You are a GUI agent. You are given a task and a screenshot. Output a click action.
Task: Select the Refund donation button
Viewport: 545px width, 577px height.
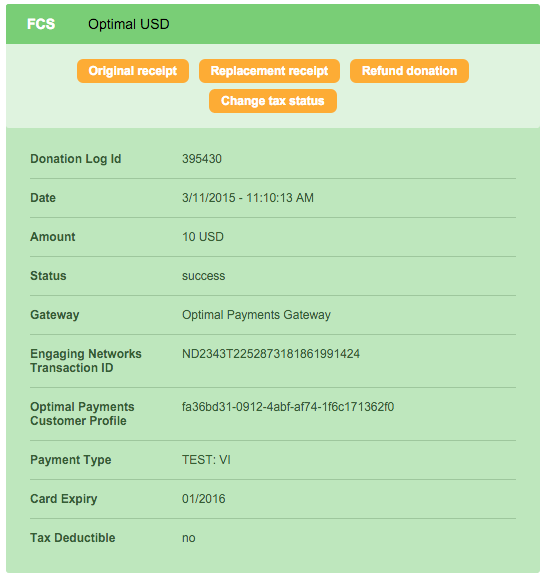pyautogui.click(x=409, y=71)
